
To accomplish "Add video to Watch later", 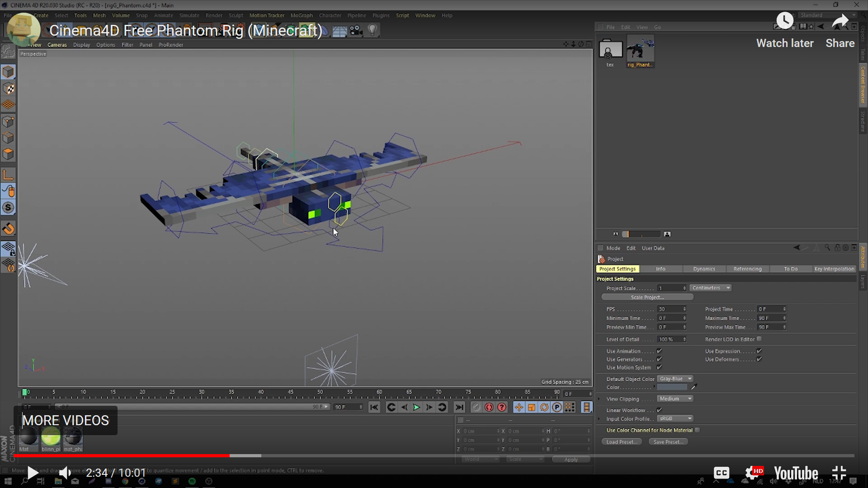I will pos(785,30).
